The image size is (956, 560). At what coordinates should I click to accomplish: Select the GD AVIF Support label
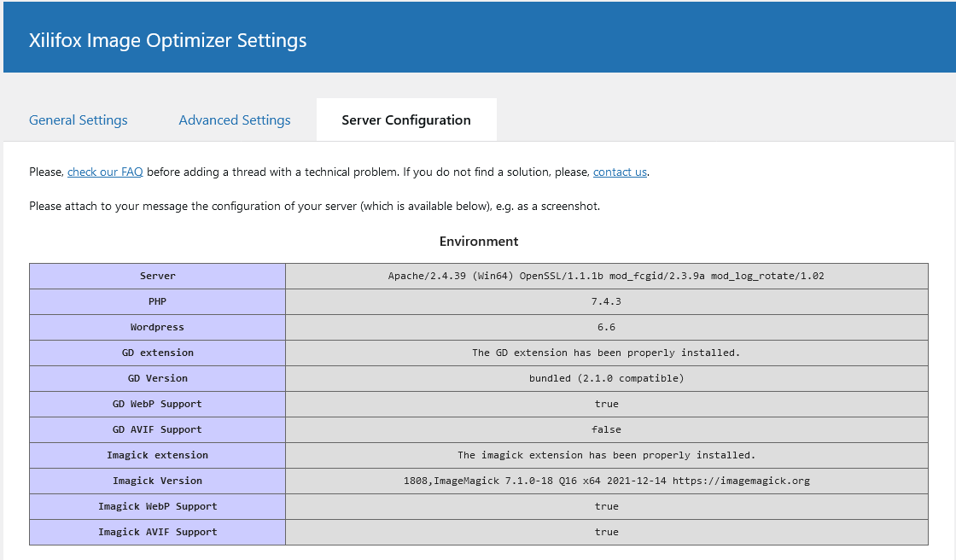[157, 430]
